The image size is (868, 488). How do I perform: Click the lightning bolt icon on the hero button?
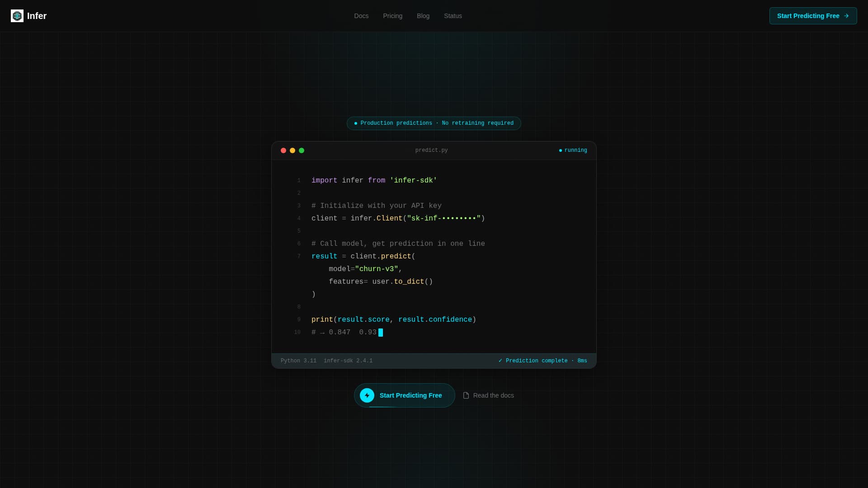367,395
